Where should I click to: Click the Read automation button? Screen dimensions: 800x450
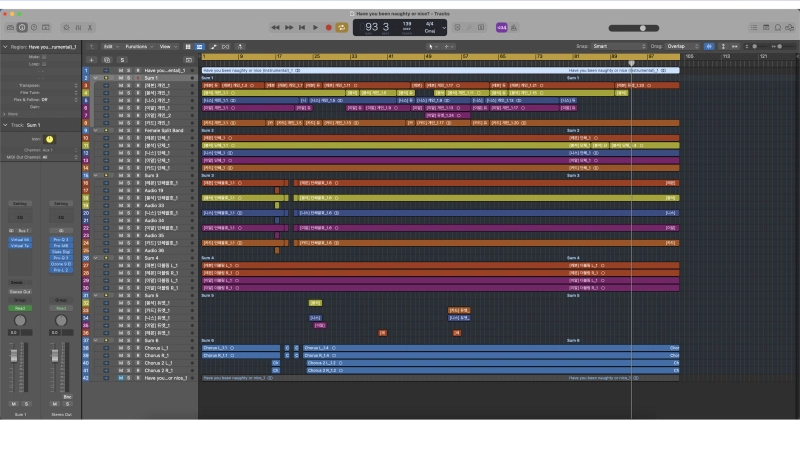coord(20,308)
